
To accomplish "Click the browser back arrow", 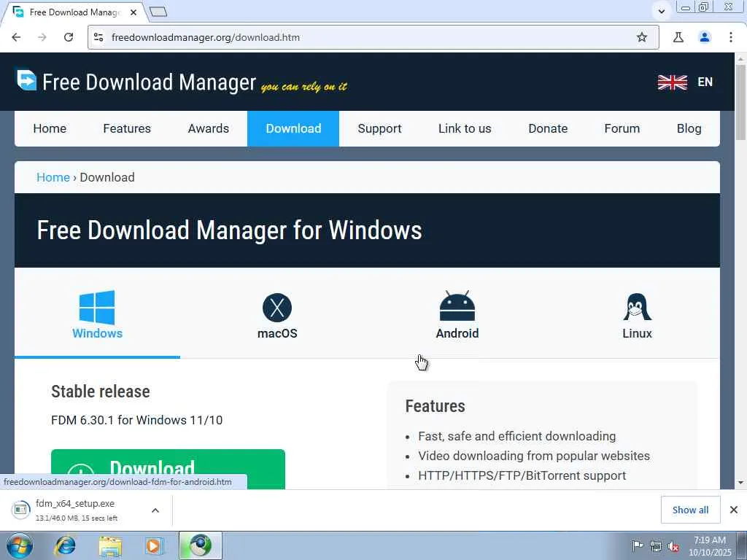I will tap(16, 37).
